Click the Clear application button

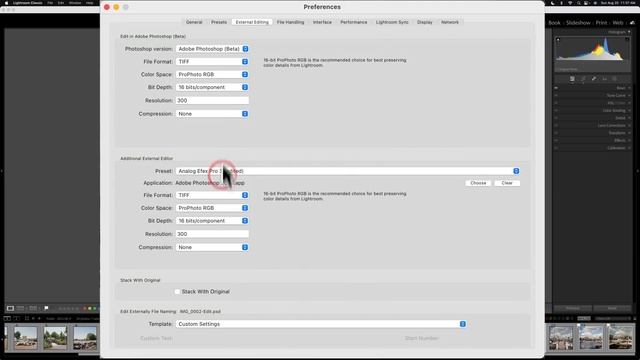coord(507,183)
